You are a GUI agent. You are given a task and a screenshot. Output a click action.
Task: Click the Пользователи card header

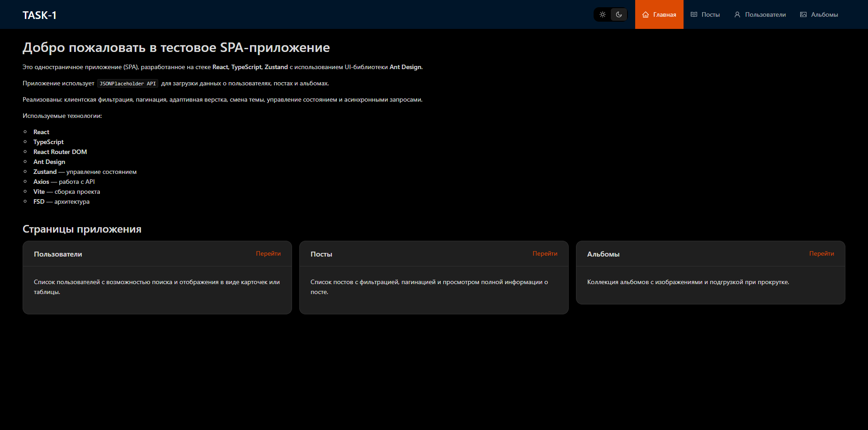(58, 254)
